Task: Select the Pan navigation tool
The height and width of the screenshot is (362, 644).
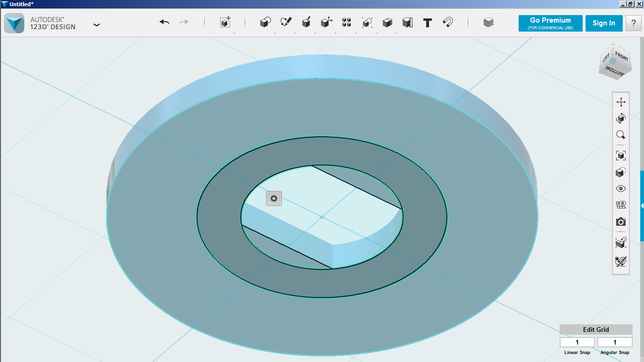Action: 621,102
